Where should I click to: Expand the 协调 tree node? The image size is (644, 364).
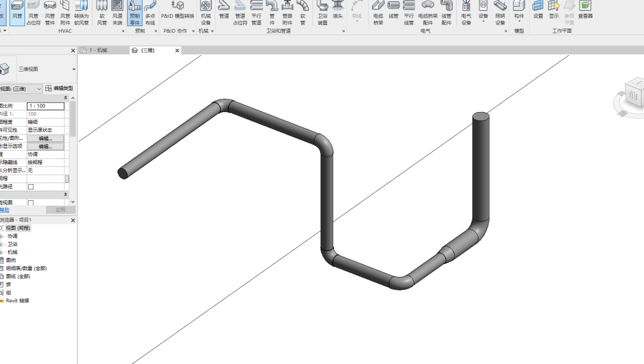(x=1, y=237)
